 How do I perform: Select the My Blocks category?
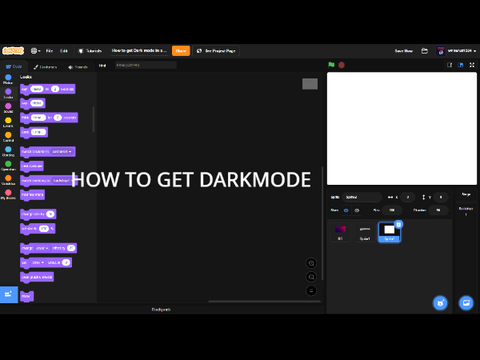pos(8,194)
